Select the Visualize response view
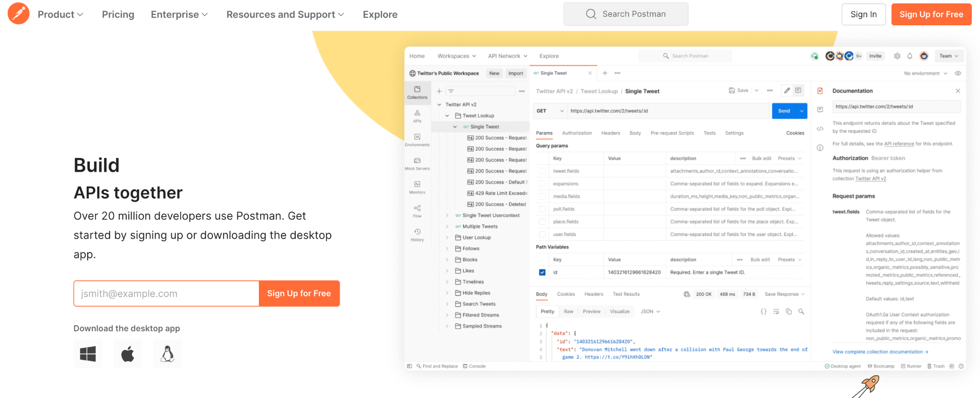This screenshot has height=398, width=980. [620, 311]
